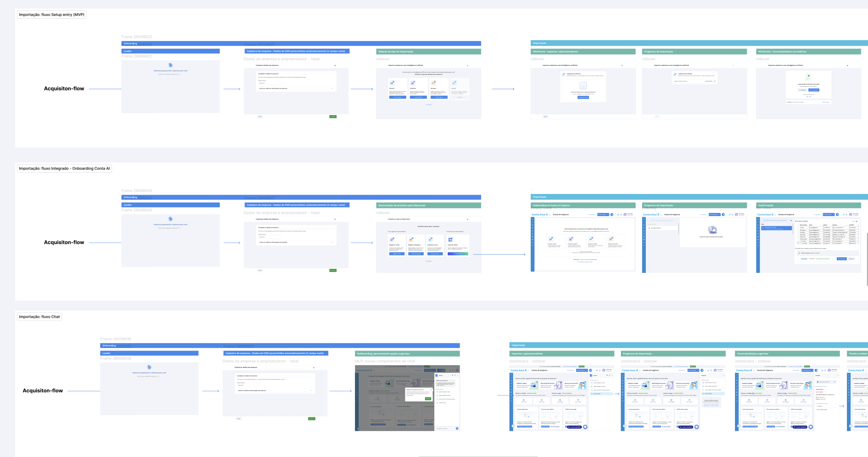Click 'Importar todos' button in the Confirmação frame
The image size is (868, 457).
click(841, 259)
